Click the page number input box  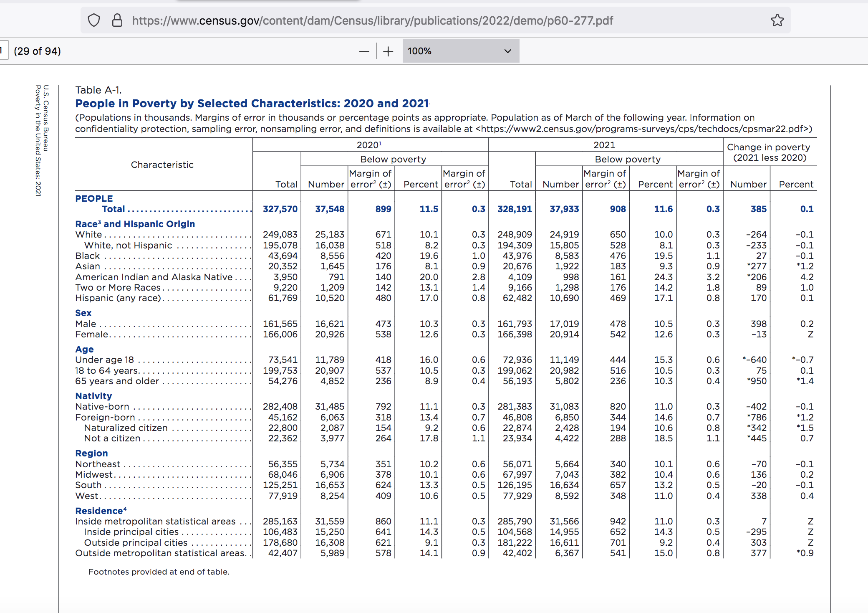(3, 51)
